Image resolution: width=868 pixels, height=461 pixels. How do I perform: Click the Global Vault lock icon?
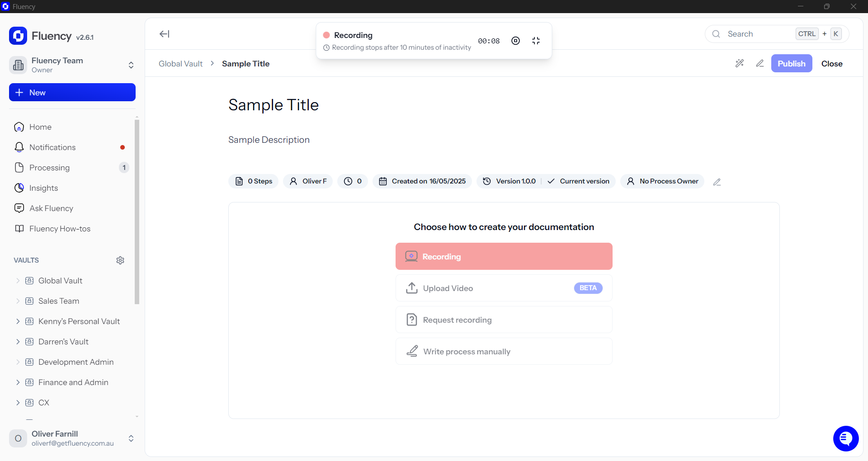point(29,281)
